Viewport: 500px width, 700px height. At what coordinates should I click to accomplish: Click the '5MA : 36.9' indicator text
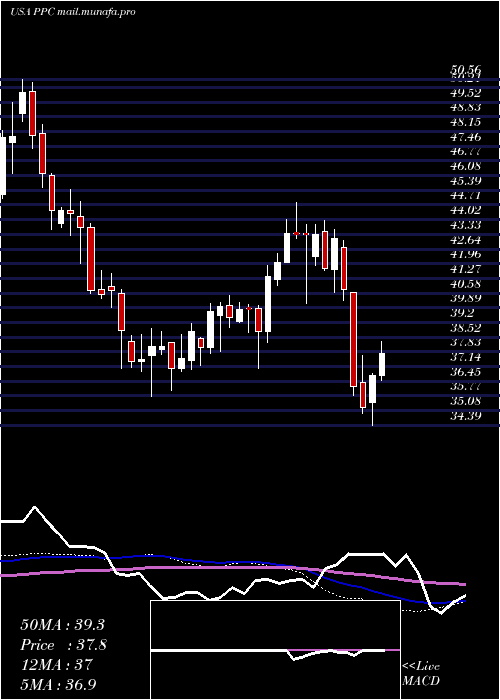58,684
